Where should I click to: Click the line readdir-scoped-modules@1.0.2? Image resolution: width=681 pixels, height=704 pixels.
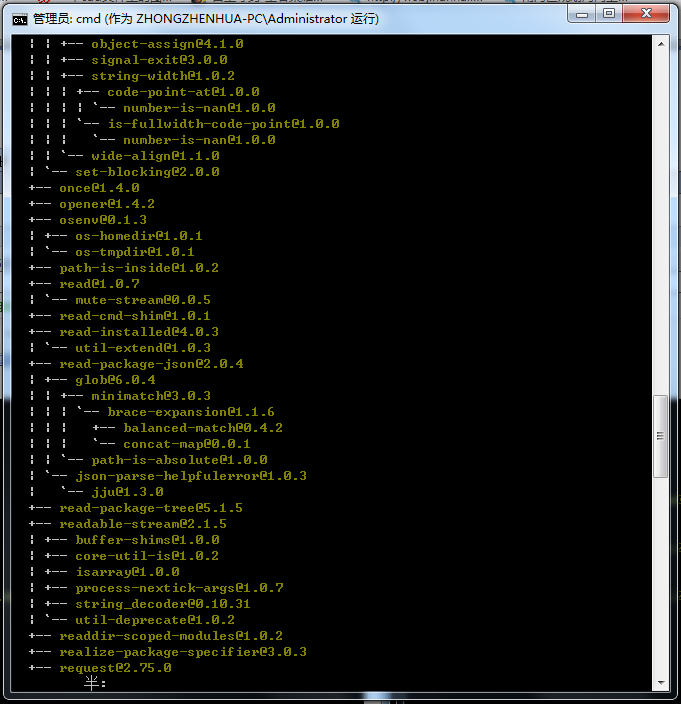171,636
